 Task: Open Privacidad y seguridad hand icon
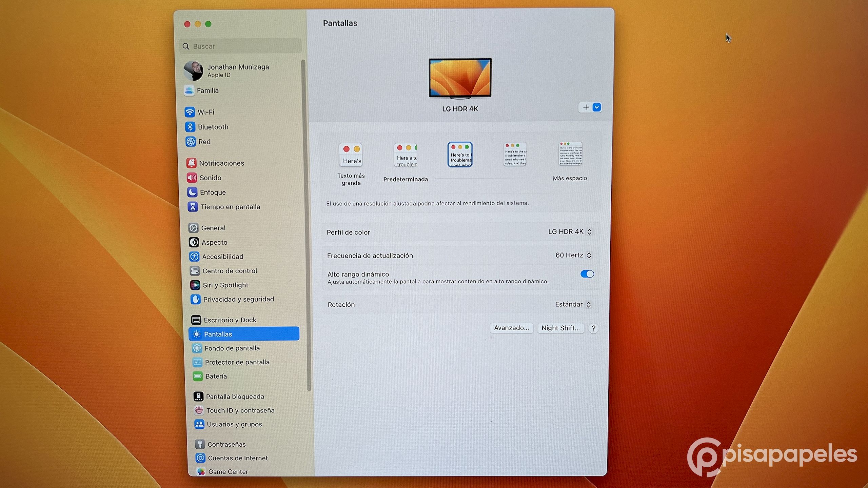pyautogui.click(x=195, y=299)
